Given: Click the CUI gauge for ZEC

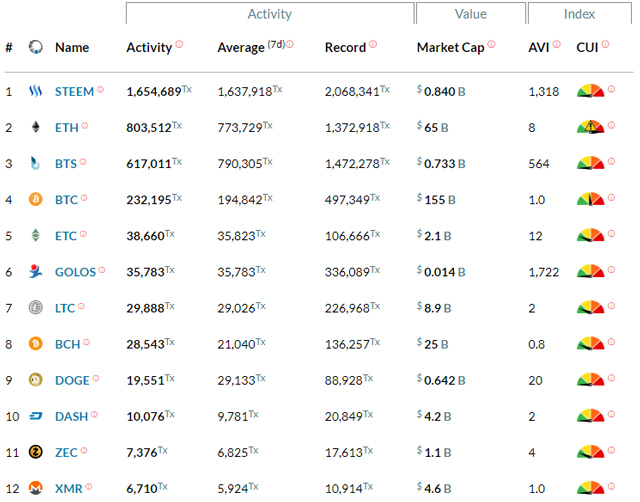Looking at the screenshot, I should click(x=590, y=451).
